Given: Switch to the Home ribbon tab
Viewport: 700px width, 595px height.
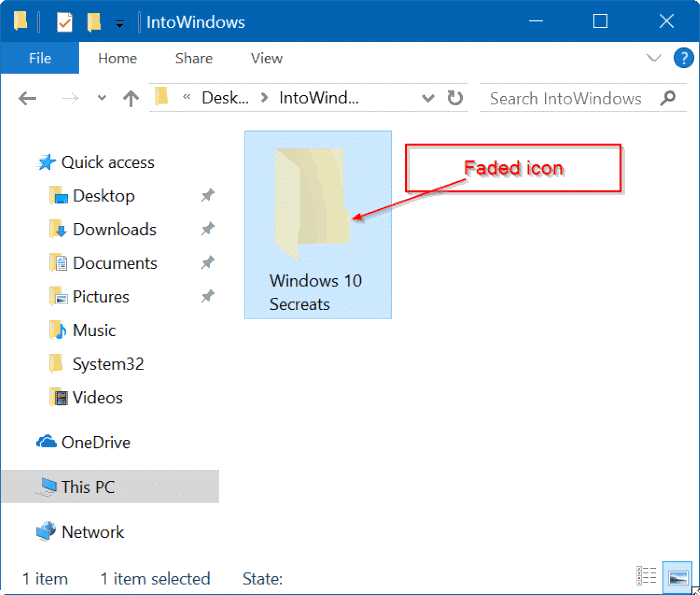Looking at the screenshot, I should (x=117, y=58).
